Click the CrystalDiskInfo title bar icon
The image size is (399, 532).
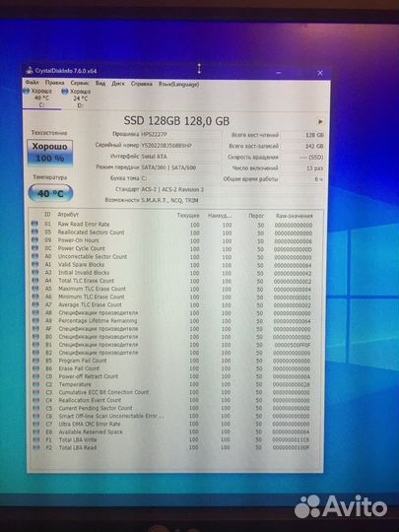[30, 70]
